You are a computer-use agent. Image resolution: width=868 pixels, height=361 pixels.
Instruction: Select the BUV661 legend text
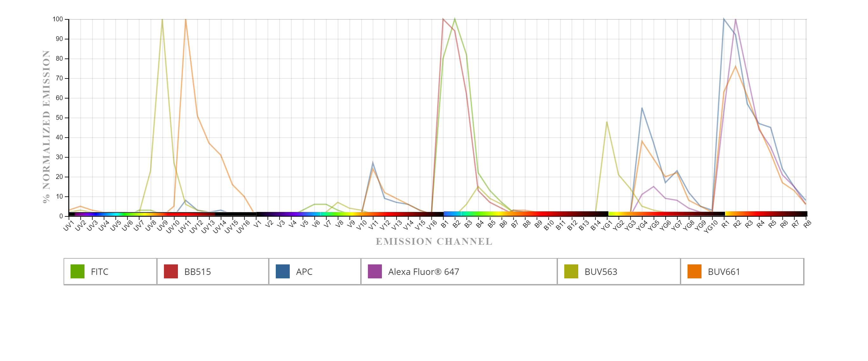723,272
